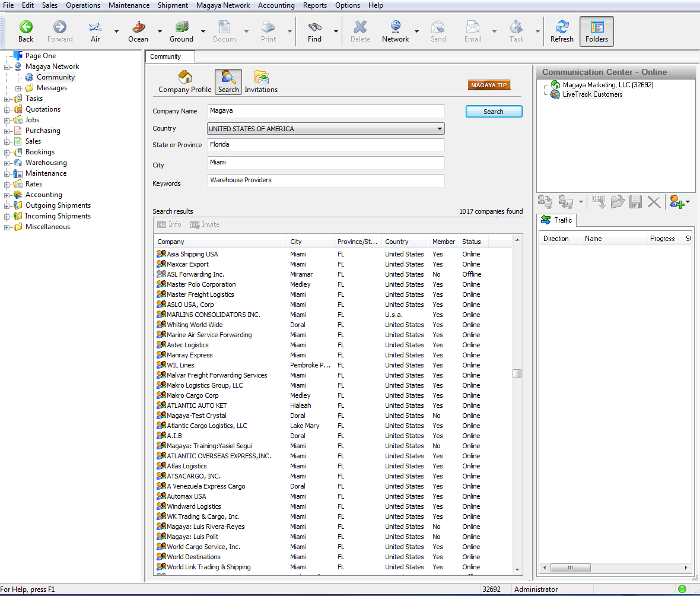Click the Email toolbar icon
The height and width of the screenshot is (596, 700).
coord(473,31)
